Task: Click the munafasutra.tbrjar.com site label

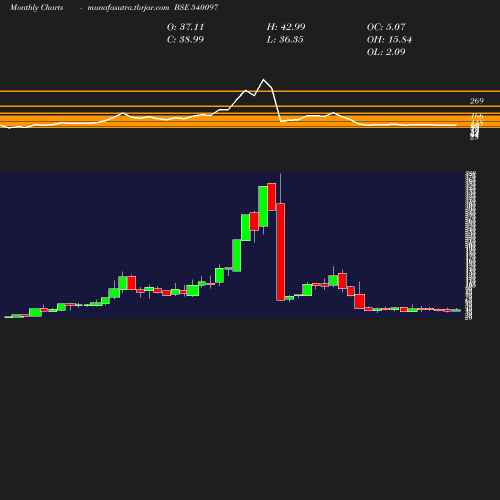Action: point(128,7)
